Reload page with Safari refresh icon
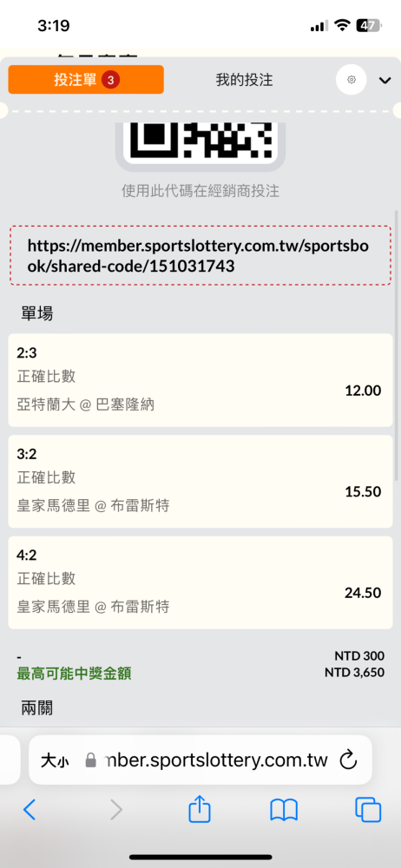 348,760
